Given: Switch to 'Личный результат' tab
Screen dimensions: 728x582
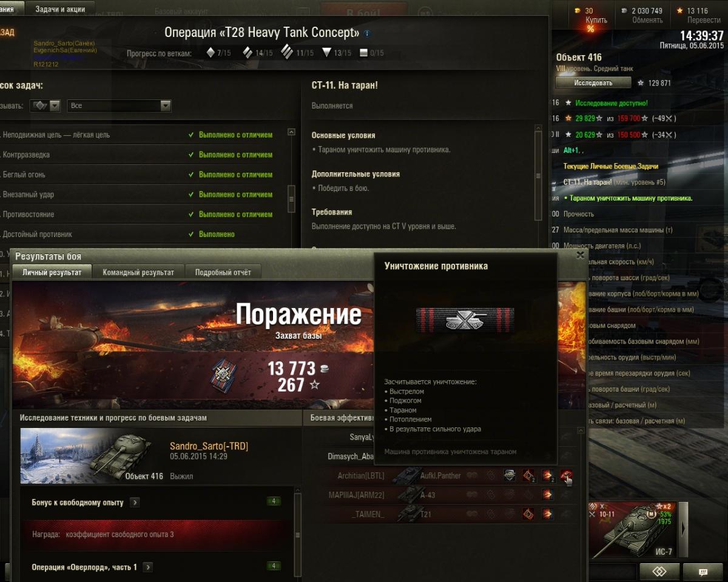Looking at the screenshot, I should click(52, 272).
